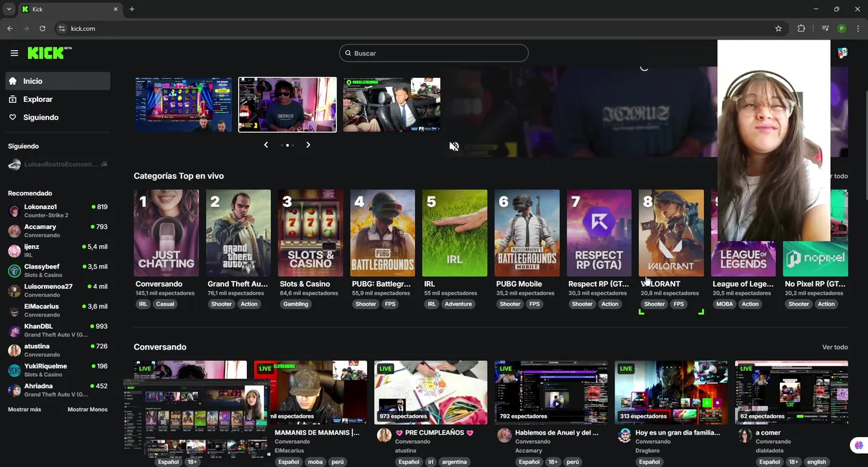Open PUBG Mobile category card
Viewport: 868px width, 467px height.
pos(527,233)
